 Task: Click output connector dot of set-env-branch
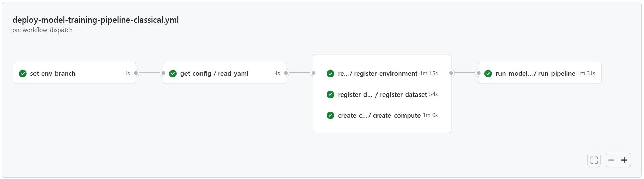pyautogui.click(x=136, y=73)
